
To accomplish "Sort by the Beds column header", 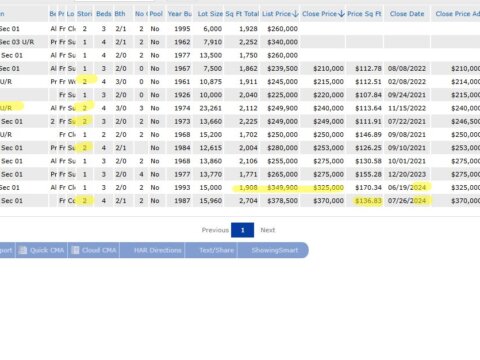I will tap(104, 14).
